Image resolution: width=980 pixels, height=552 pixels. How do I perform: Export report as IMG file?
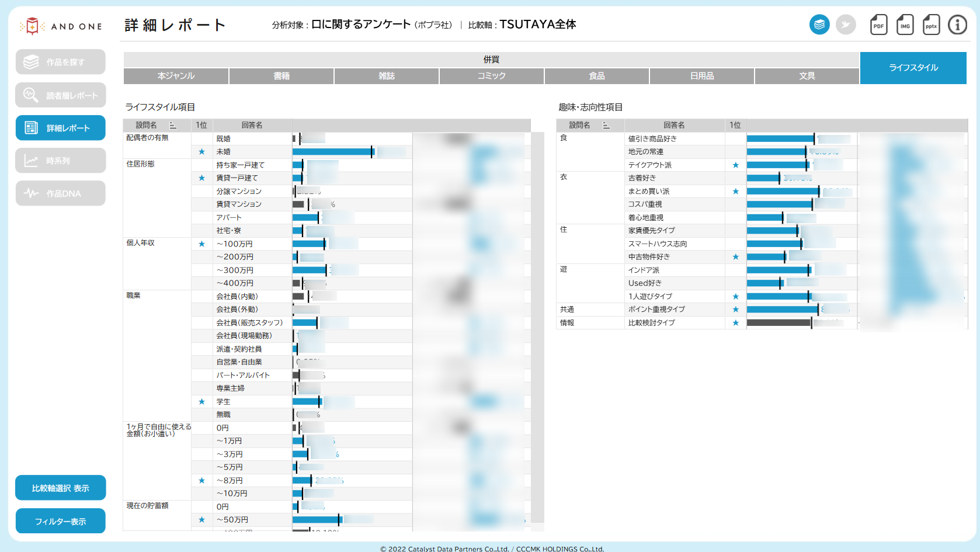tap(905, 25)
